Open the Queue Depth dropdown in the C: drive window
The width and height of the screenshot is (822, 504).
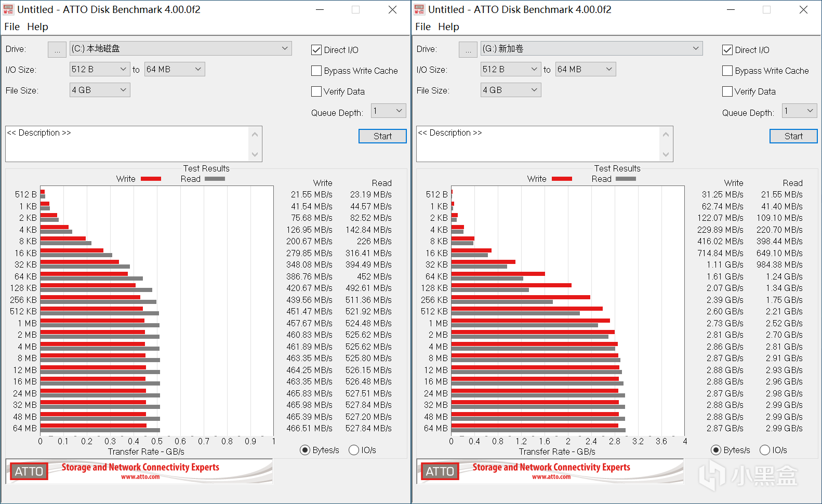[x=389, y=111]
